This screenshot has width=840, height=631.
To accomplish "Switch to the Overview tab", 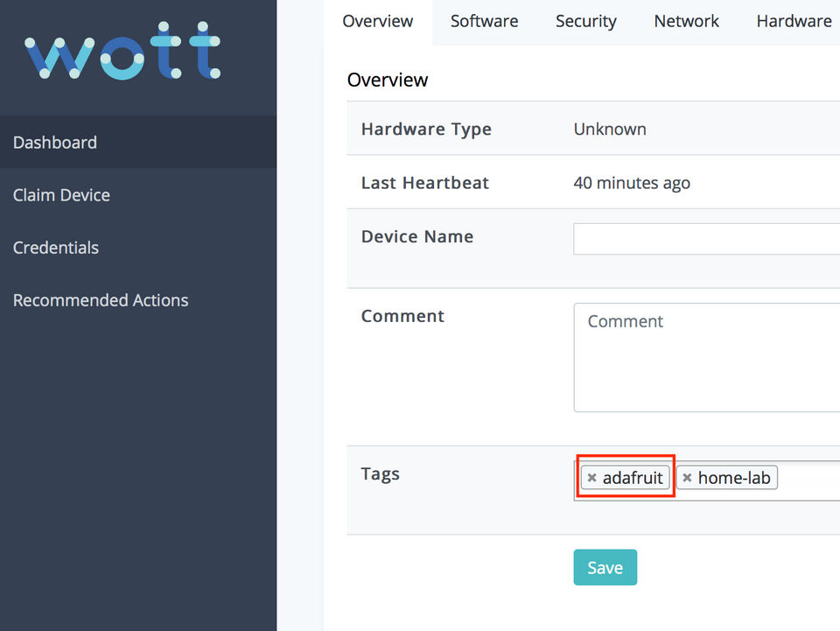I will 378,22.
